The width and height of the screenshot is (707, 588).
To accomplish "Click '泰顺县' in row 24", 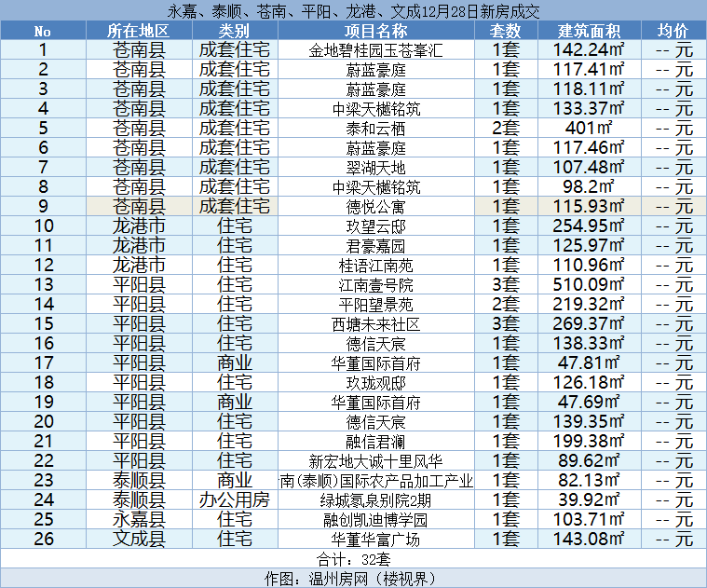I will tap(139, 499).
